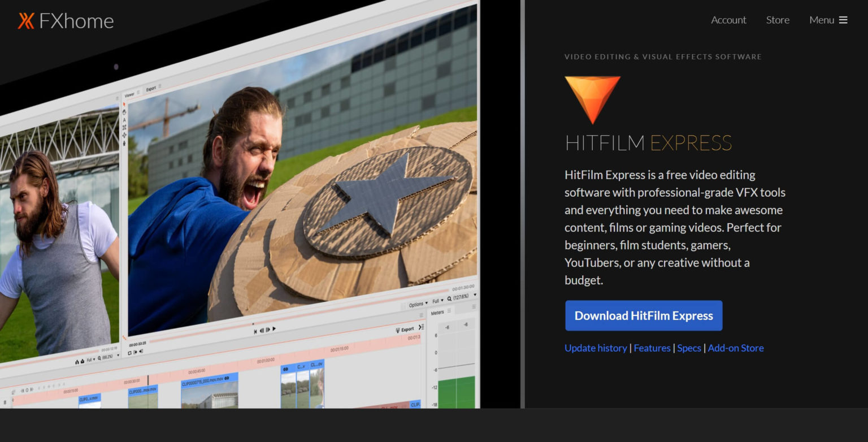Screen dimensions: 868x442
Task: Open the viewer Options dropdown
Action: click(x=418, y=304)
